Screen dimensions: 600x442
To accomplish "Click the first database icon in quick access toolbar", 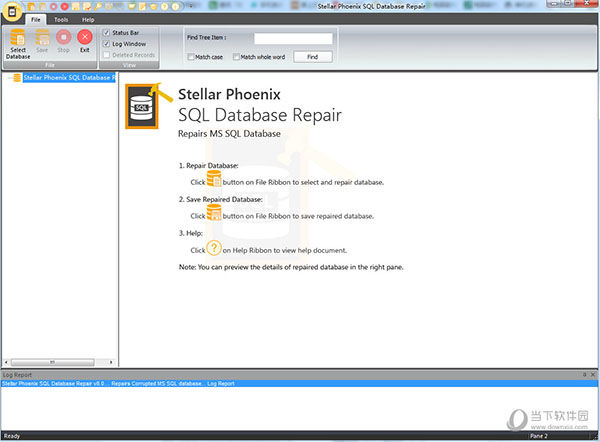I will [31, 7].
